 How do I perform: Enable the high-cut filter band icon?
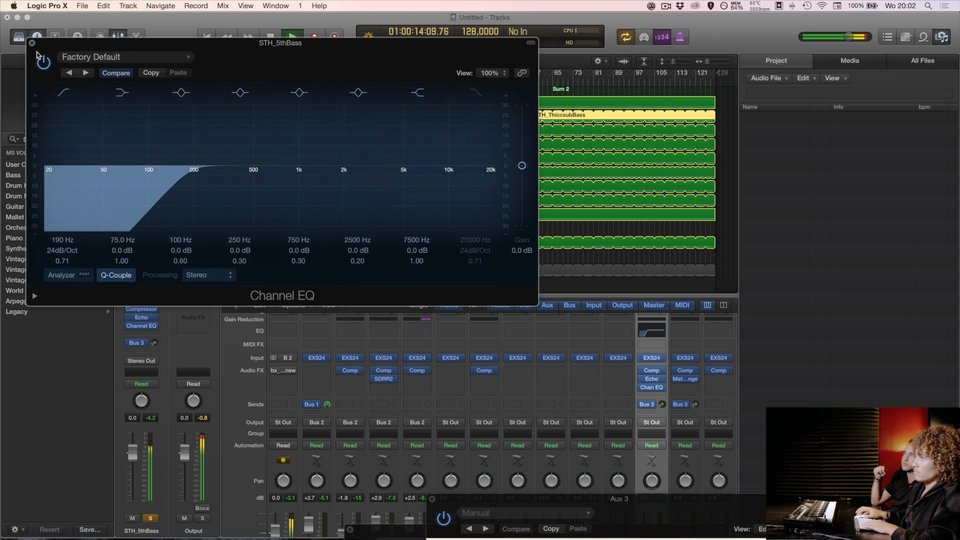(476, 92)
